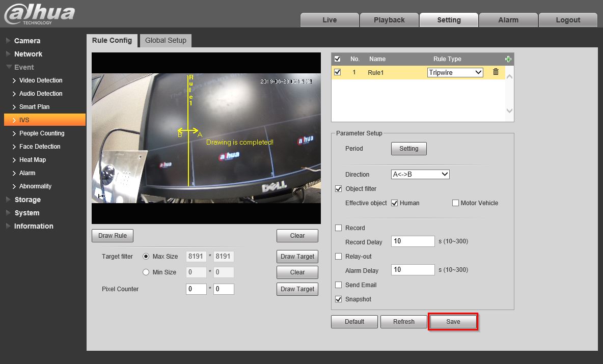Click the green add rule plus icon
Image resolution: width=603 pixels, height=364 pixels.
point(508,59)
